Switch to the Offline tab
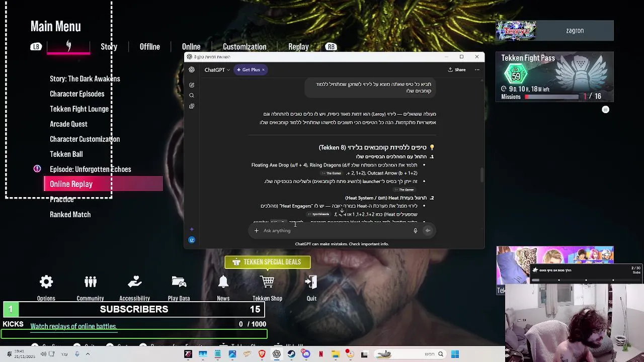Viewport: 644px width, 362px height. click(x=149, y=47)
